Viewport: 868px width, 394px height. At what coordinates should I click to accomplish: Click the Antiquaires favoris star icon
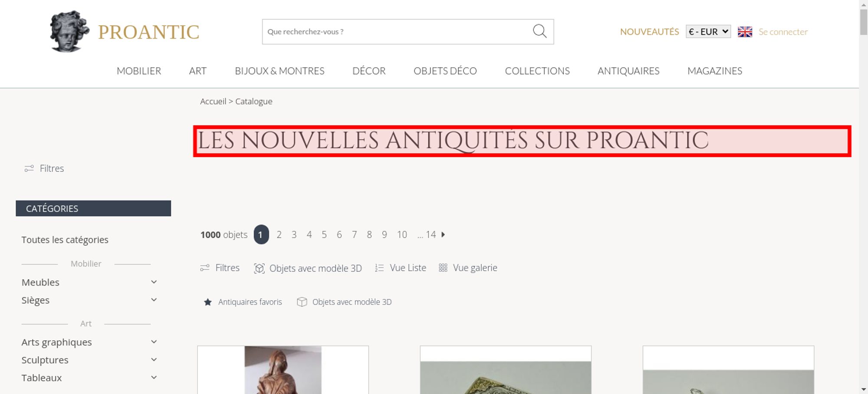click(x=208, y=302)
